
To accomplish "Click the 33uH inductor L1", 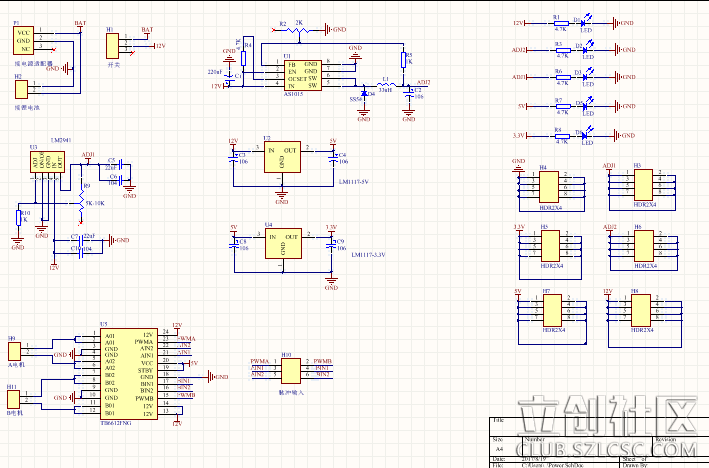I will coord(385,84).
